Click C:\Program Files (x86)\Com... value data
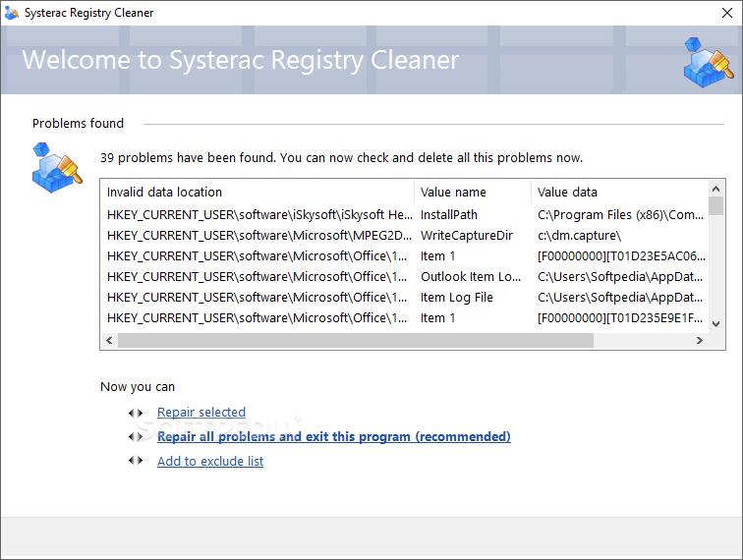 pyautogui.click(x=621, y=214)
